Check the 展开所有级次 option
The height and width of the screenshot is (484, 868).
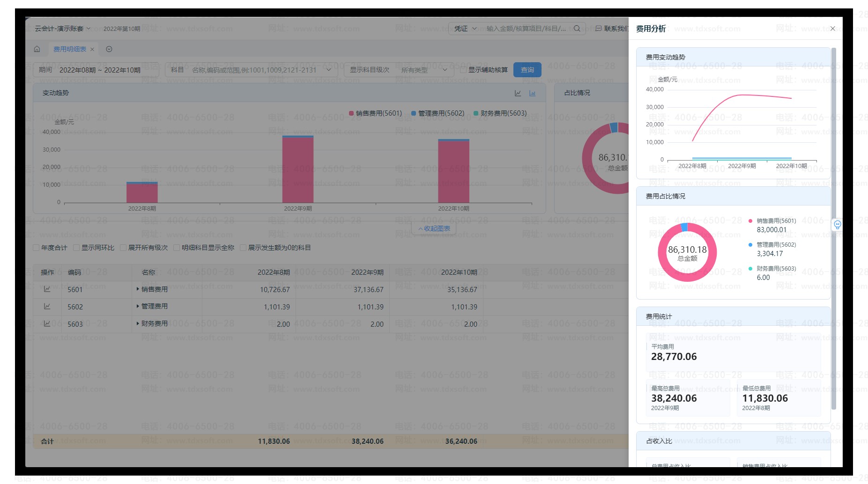coord(123,248)
